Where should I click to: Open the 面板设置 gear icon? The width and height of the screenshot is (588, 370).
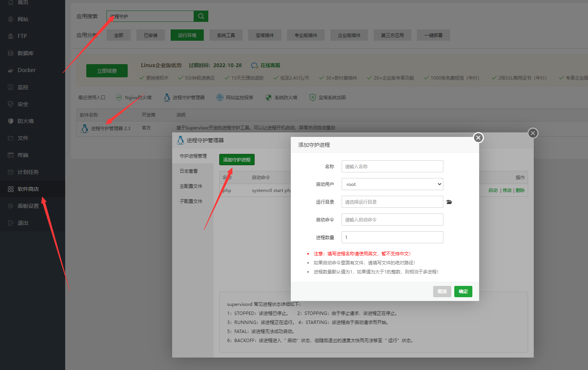11,206
